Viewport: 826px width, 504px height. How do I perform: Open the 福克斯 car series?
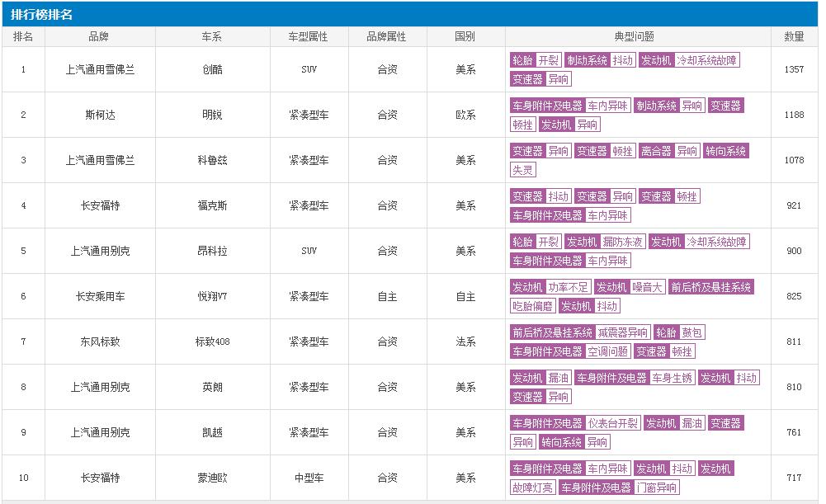point(212,205)
